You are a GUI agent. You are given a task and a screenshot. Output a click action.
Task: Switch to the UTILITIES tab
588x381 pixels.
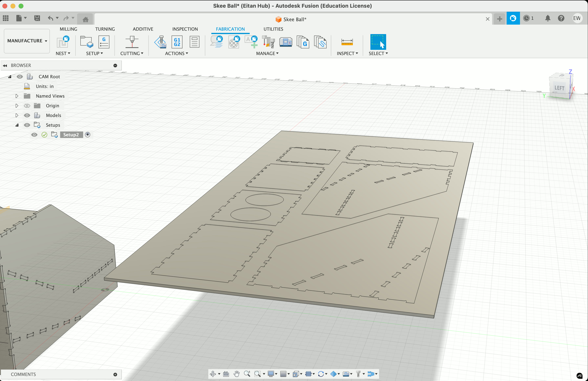pyautogui.click(x=273, y=29)
